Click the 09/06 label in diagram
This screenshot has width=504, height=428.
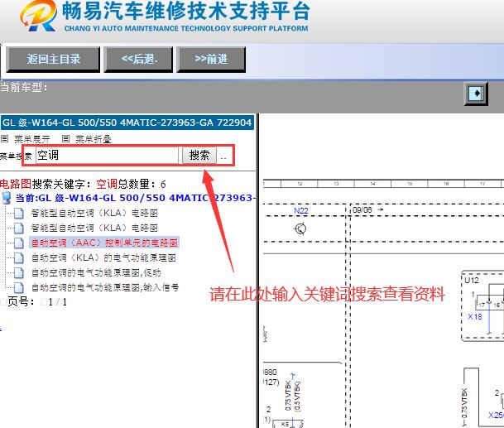click(x=362, y=210)
